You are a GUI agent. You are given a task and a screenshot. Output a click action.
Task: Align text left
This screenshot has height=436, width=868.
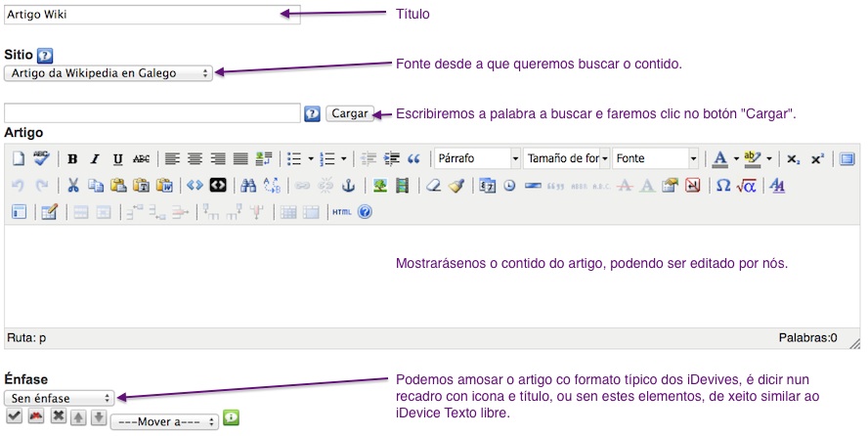tap(172, 159)
